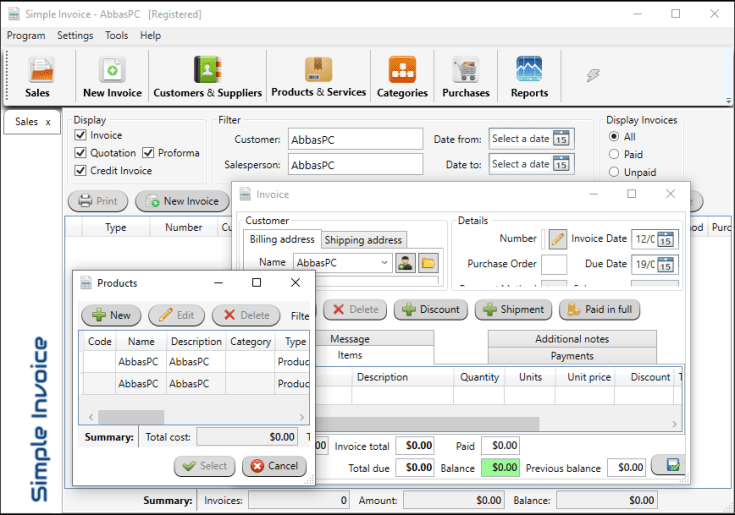
Task: Click the customer person icon beside Name
Action: [x=405, y=263]
